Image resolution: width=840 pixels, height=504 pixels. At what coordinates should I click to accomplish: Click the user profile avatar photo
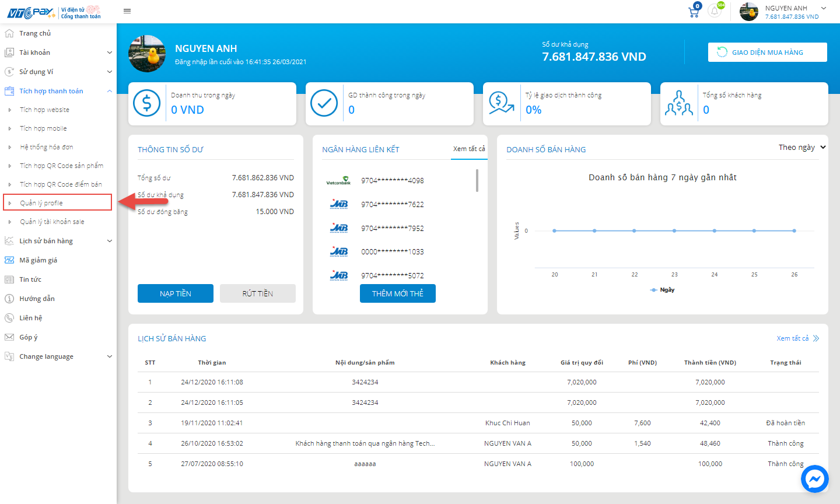point(147,54)
